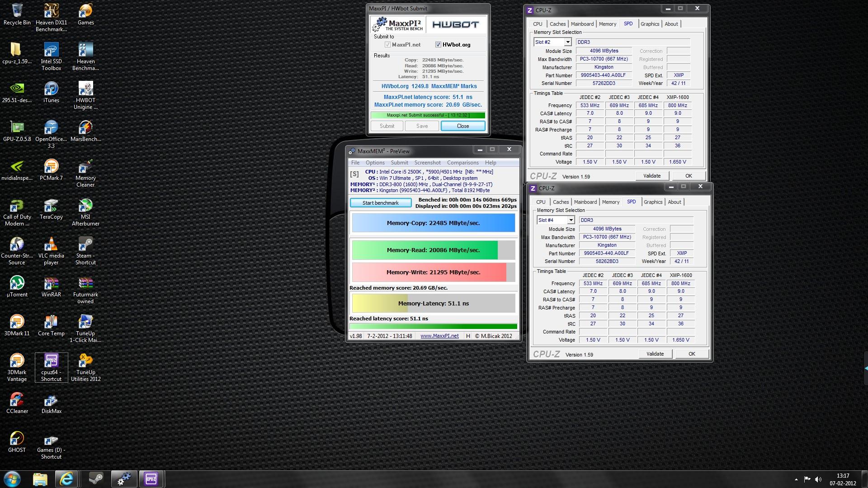
Task: Open Comparisons menu in MaxxMEM
Action: tap(462, 163)
